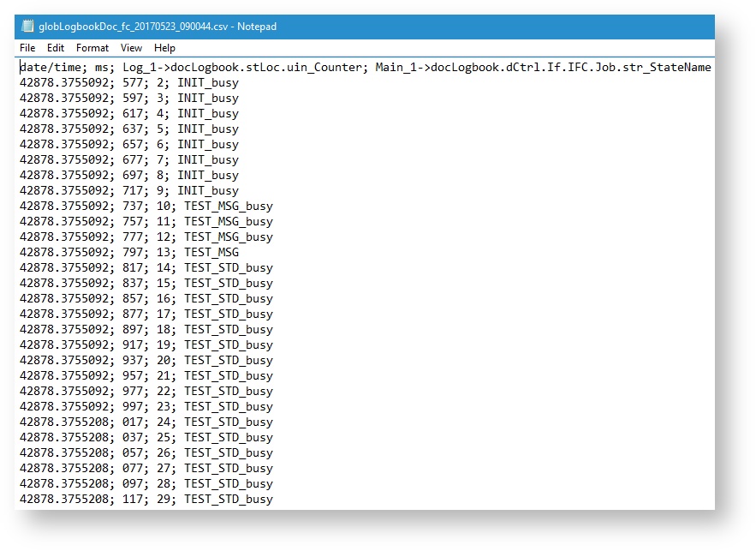
Task: Click TEST_STD_busy in counter 20 row
Action: coord(229,361)
